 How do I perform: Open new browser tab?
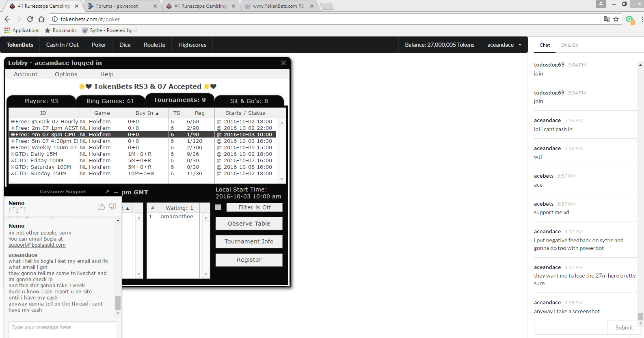(326, 6)
